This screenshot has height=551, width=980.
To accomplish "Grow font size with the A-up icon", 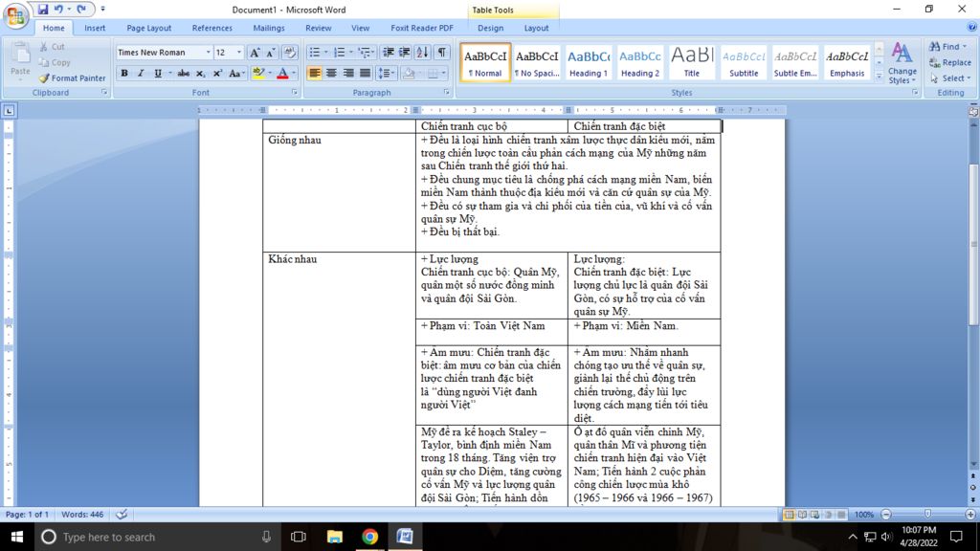I will [255, 53].
